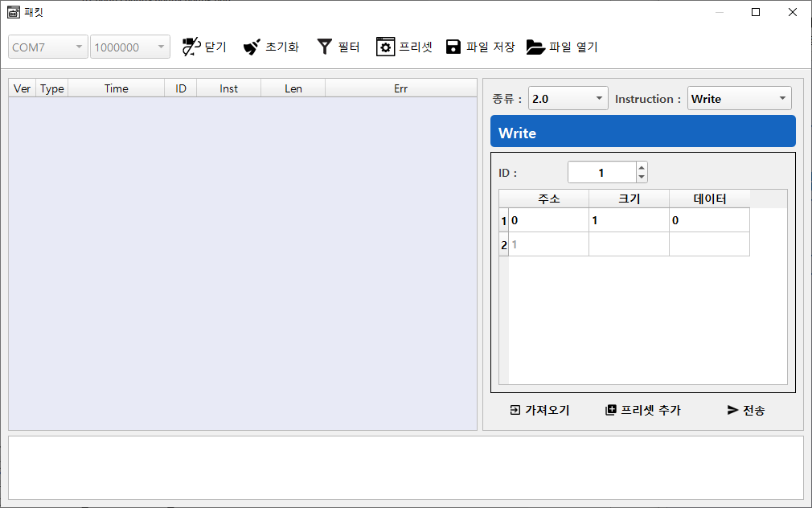
Task: Click the Time column header
Action: pyautogui.click(x=117, y=88)
